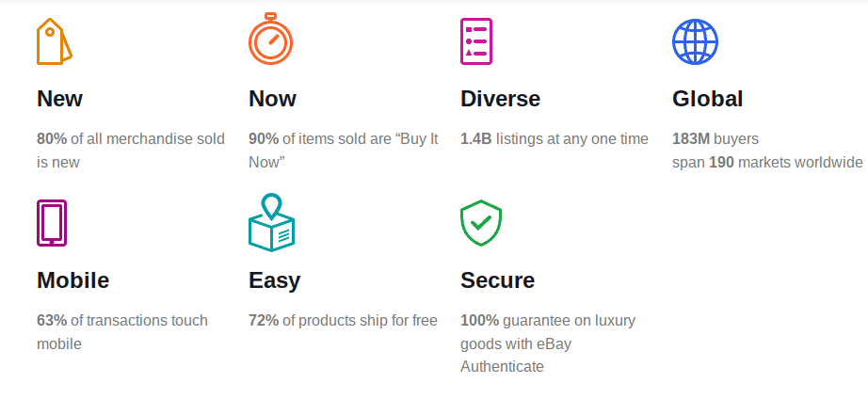The image size is (868, 399).
Task: Click the orange stopwatch icon
Action: point(271,39)
